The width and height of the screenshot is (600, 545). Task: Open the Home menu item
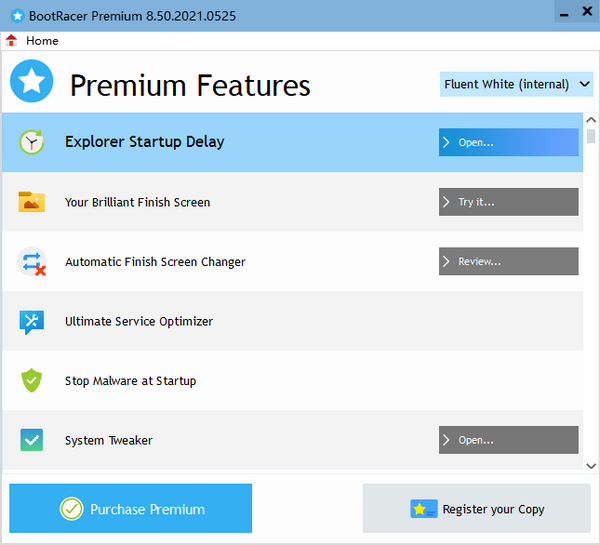pyautogui.click(x=42, y=41)
